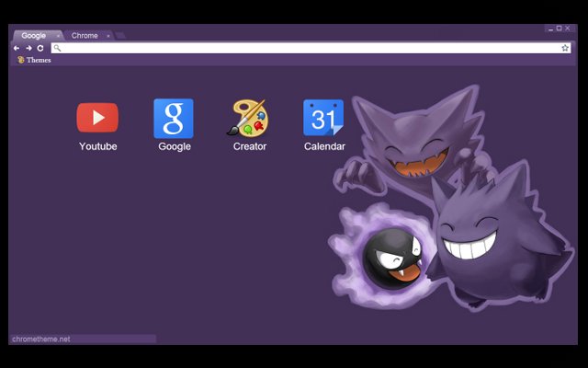Close the browser window
The width and height of the screenshot is (588, 368).
(568, 29)
